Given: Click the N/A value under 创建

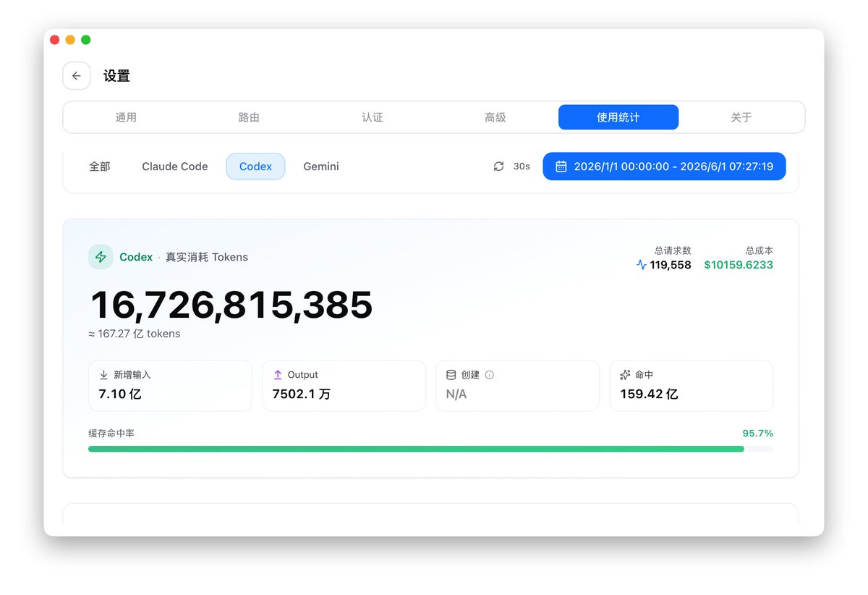Looking at the screenshot, I should pyautogui.click(x=456, y=394).
